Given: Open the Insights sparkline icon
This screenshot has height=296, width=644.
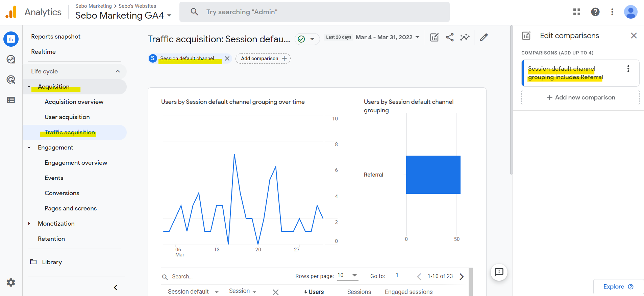Looking at the screenshot, I should (465, 37).
